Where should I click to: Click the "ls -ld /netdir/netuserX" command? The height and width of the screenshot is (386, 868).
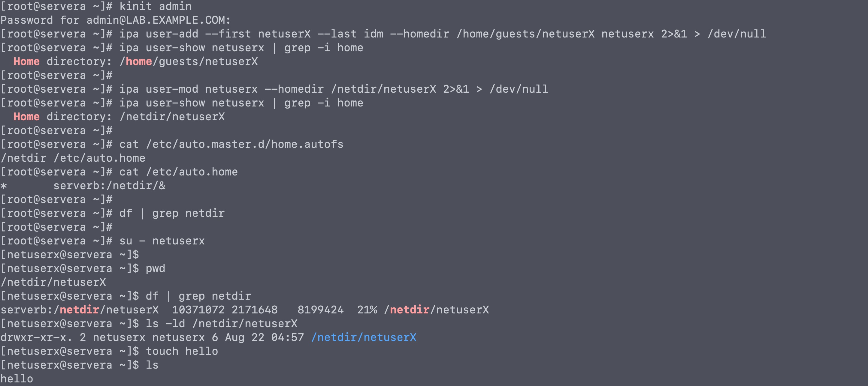click(221, 323)
